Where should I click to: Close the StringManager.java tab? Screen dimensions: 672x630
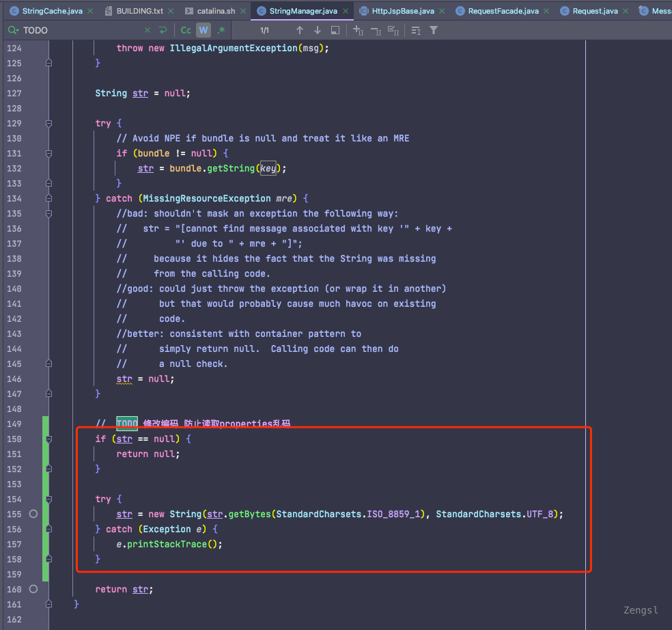coord(346,11)
